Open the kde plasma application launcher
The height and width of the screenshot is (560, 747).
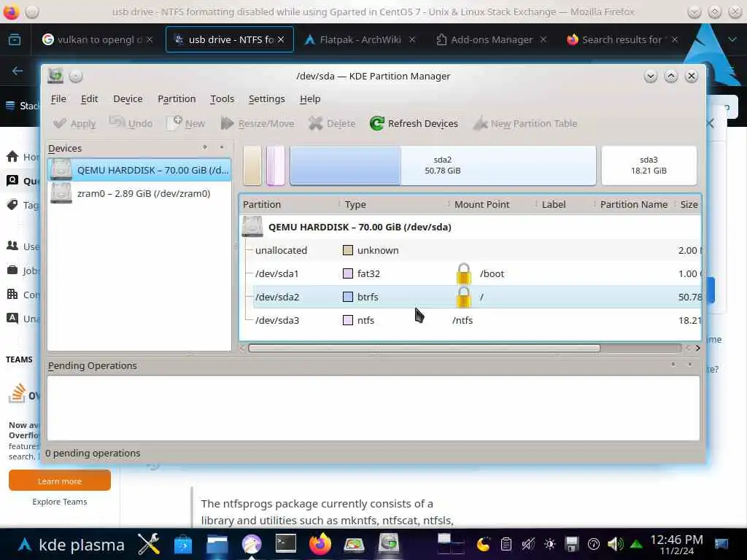71,544
